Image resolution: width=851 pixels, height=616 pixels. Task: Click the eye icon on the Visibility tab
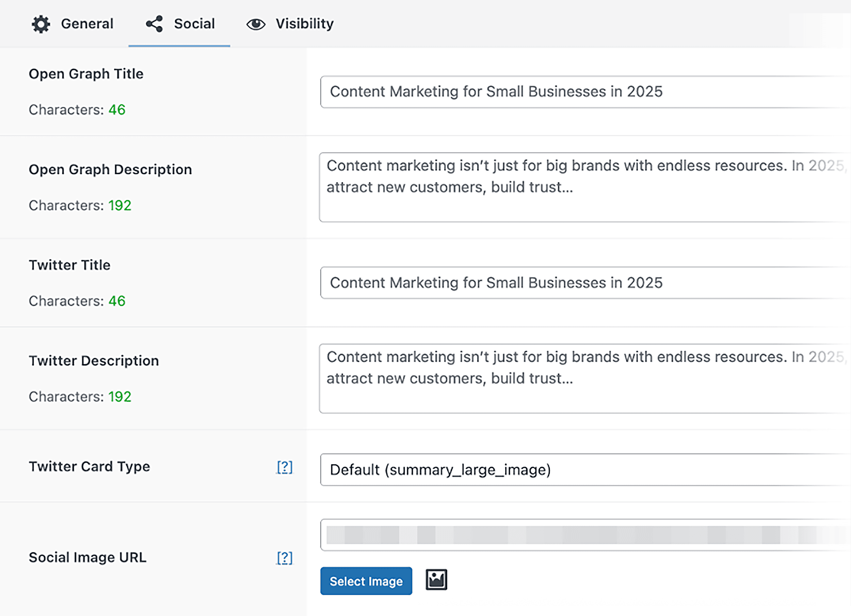coord(256,23)
